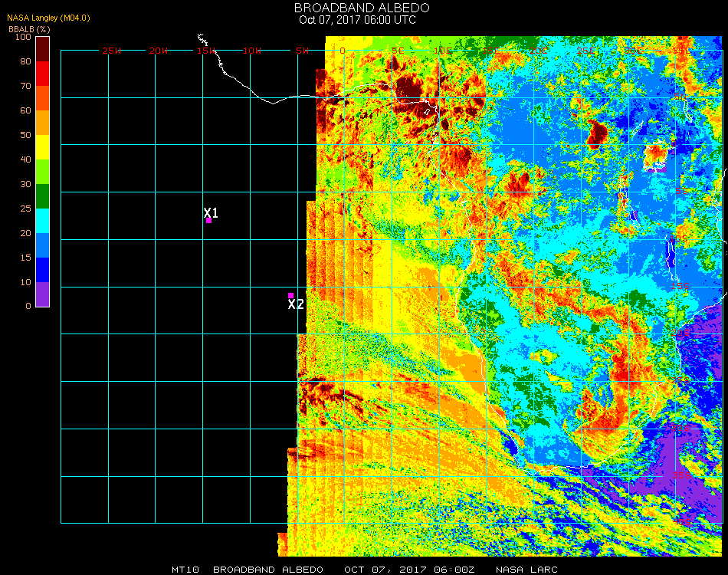Click the 10W longitude label

point(252,51)
